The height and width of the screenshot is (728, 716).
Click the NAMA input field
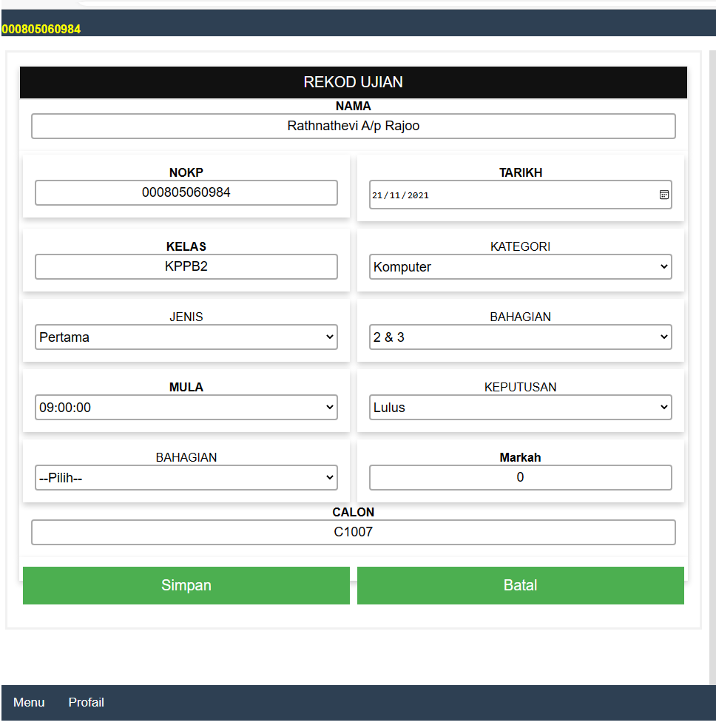click(x=353, y=127)
